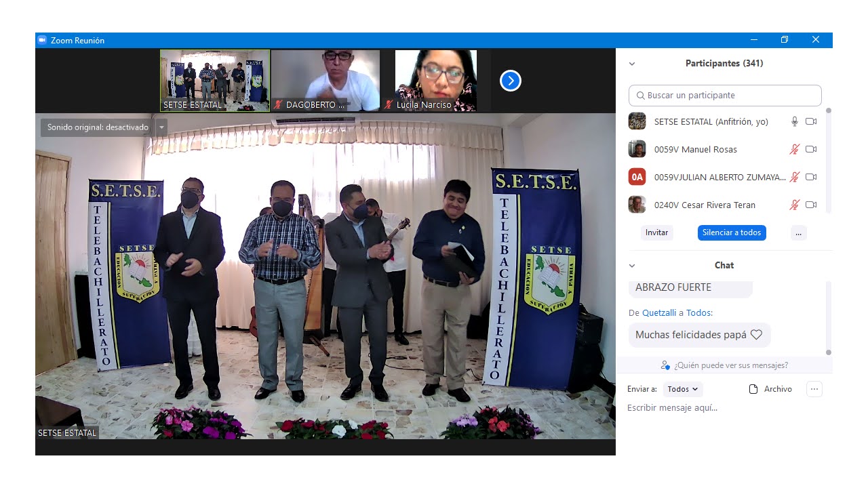The height and width of the screenshot is (488, 868).
Task: Click Participantes (341) panel title
Action: pyautogui.click(x=724, y=64)
